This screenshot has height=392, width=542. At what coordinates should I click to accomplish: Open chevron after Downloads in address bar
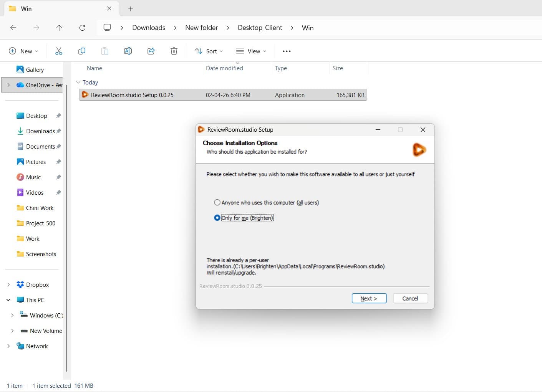click(175, 28)
